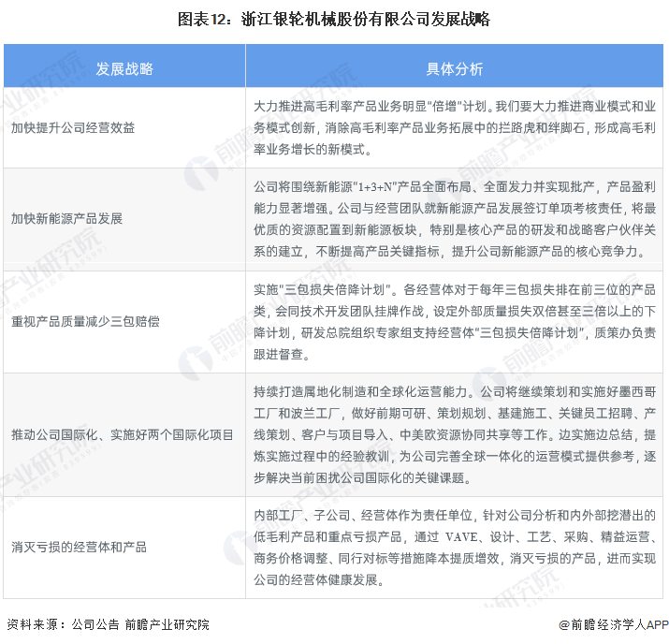Select the 推动公司国际化、实施好两个国际化项目 cell
This screenshot has height=644, width=669.
(x=124, y=435)
